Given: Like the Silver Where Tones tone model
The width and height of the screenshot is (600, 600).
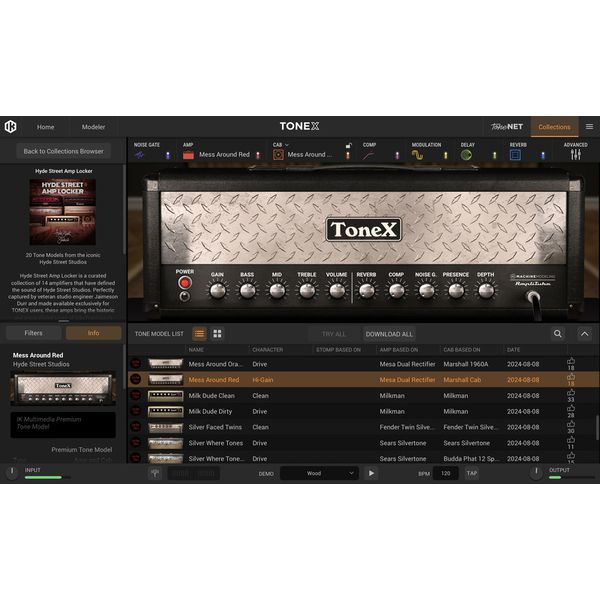Looking at the screenshot, I should 571,440.
